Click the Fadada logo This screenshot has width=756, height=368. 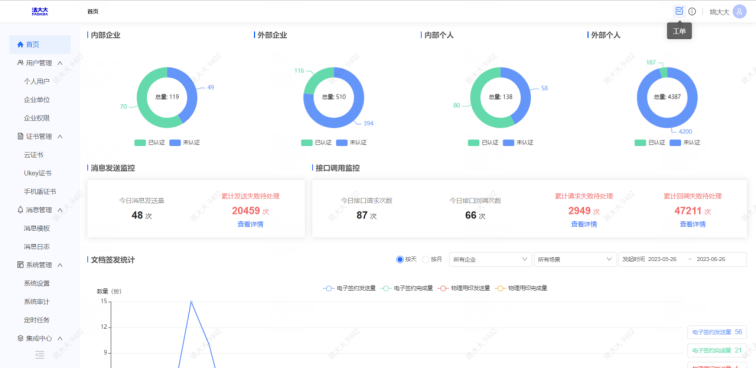(x=40, y=12)
